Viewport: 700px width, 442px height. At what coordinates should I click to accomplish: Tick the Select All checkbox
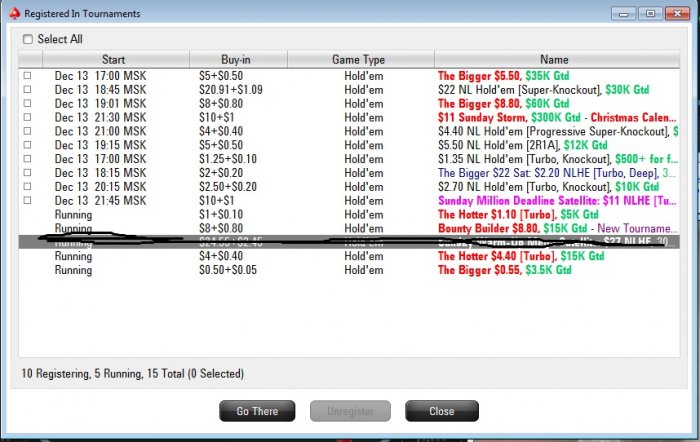[28, 39]
